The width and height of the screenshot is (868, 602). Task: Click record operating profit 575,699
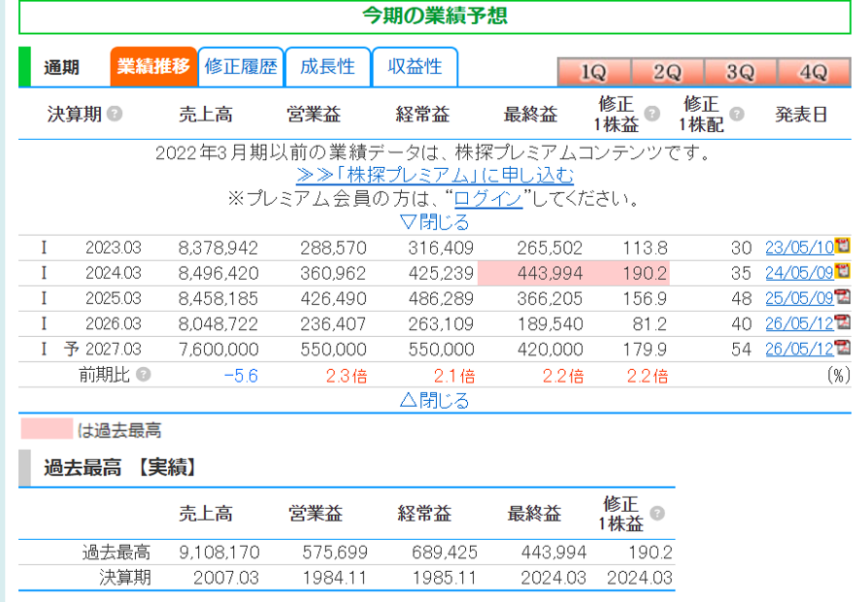click(x=335, y=552)
